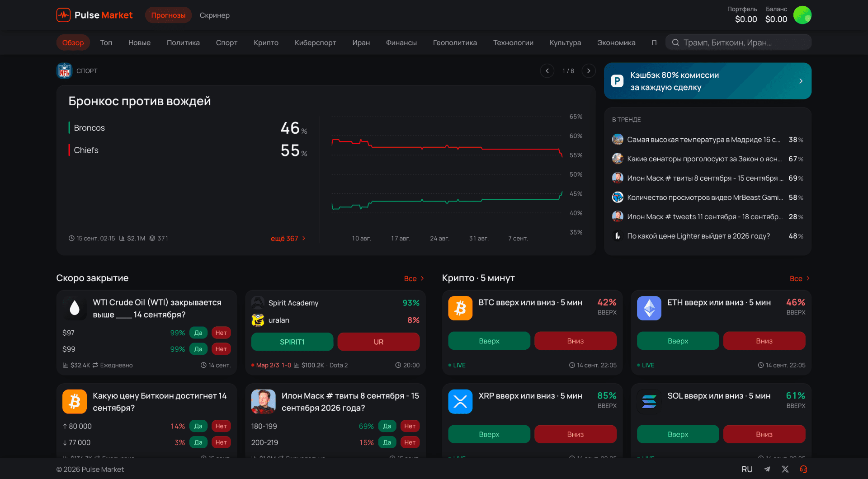Switch to the Скринер tab
The width and height of the screenshot is (868, 479).
pos(215,15)
